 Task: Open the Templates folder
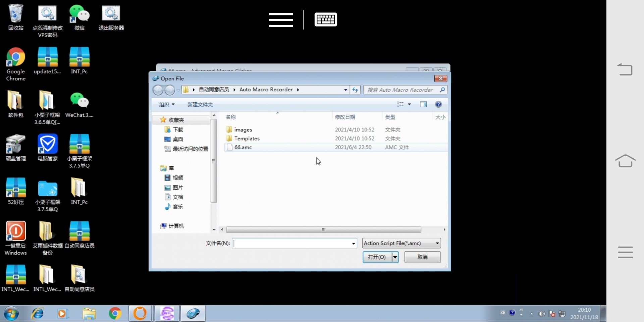pyautogui.click(x=247, y=139)
